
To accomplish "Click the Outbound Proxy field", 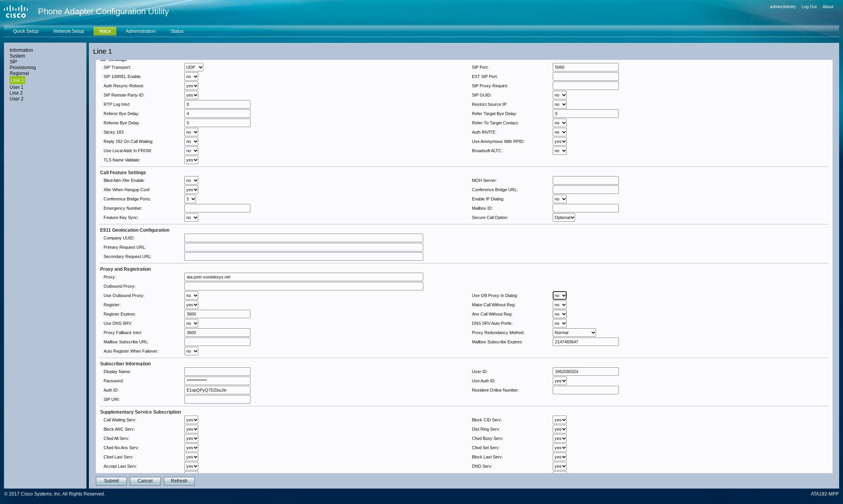I will point(304,286).
